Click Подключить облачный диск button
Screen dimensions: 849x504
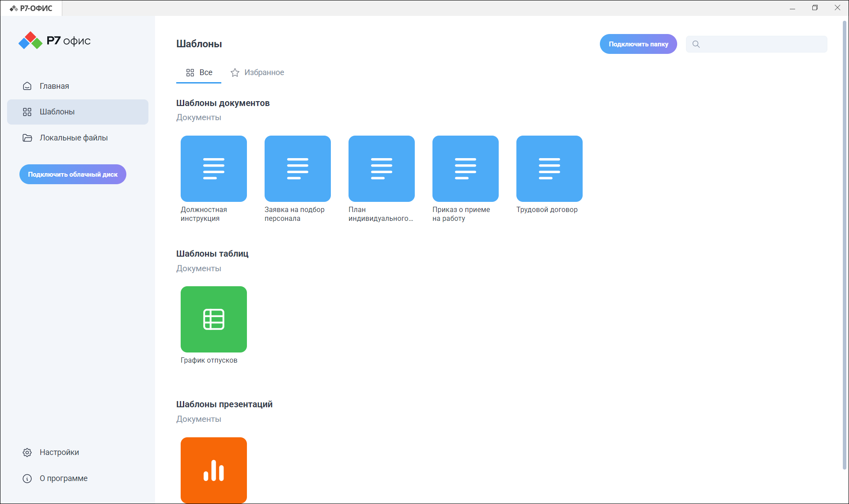[x=73, y=174]
